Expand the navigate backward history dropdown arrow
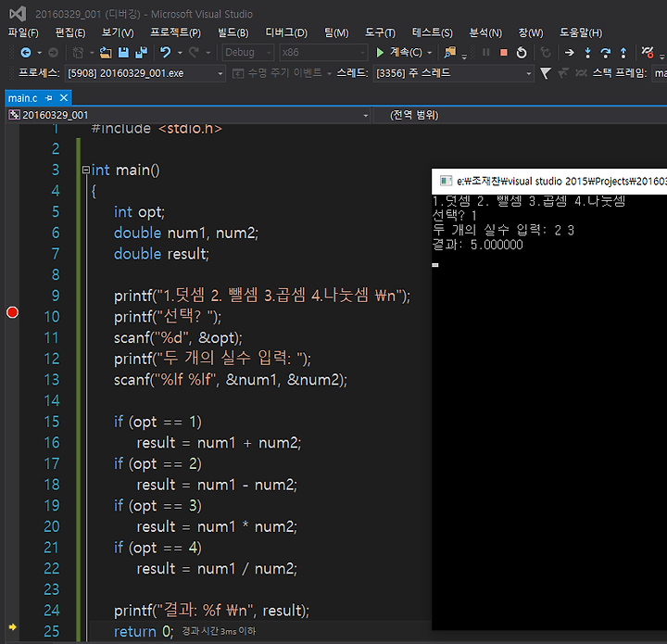Screen dimensions: 667x644 click(x=40, y=53)
